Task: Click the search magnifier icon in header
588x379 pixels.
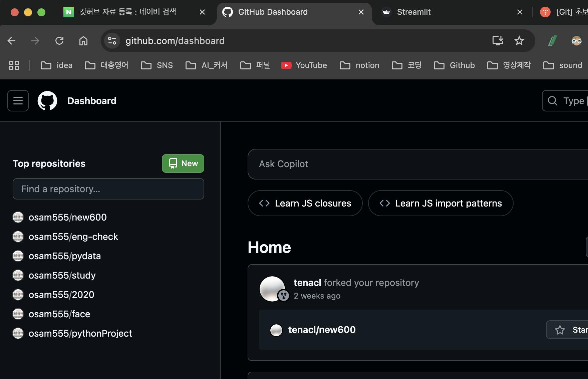Action: 553,101
